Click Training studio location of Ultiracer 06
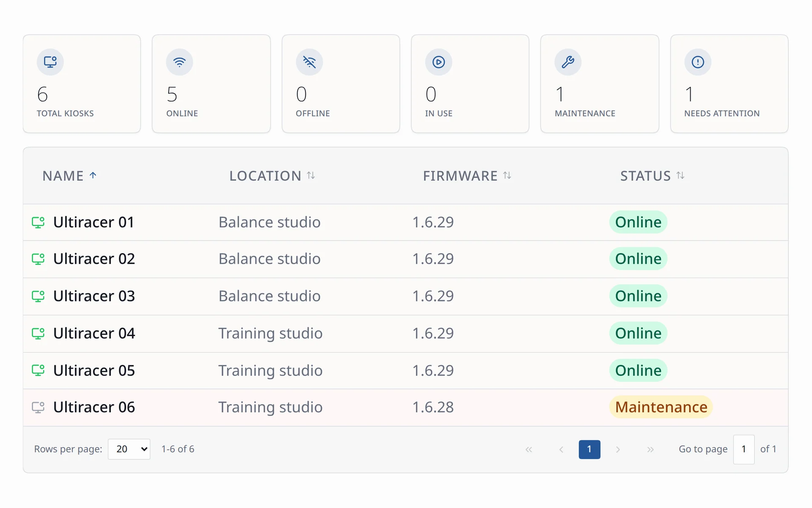The width and height of the screenshot is (812, 508). tap(271, 407)
